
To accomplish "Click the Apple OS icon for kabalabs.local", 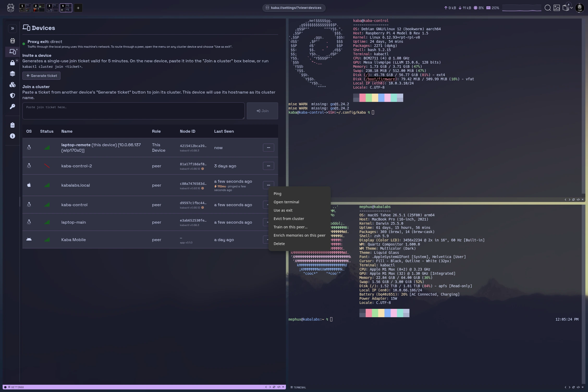I will coord(29,185).
